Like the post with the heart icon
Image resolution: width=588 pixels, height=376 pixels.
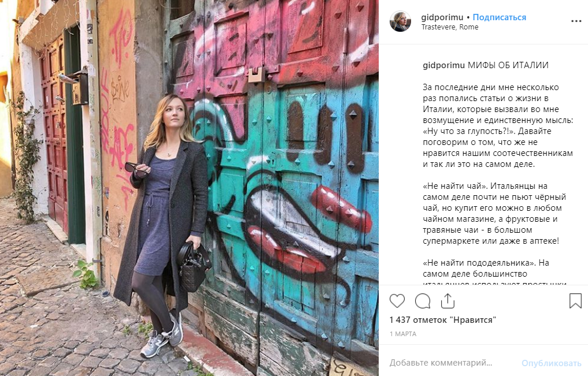pyautogui.click(x=397, y=301)
